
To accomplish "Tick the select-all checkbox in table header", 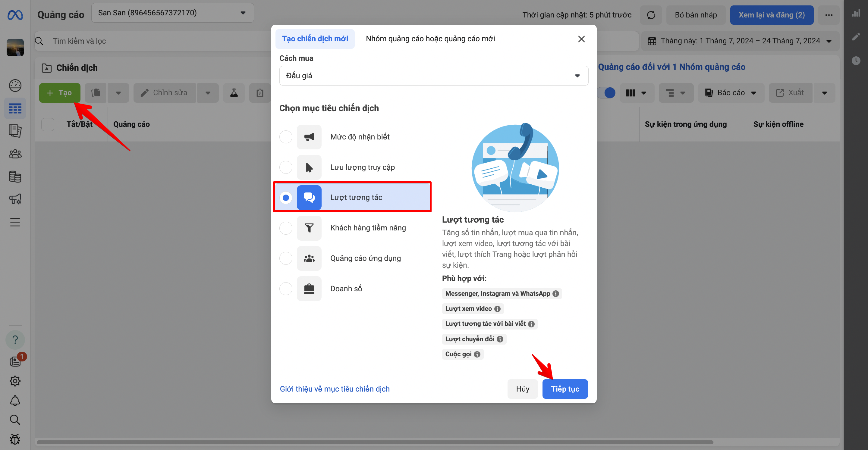I will coord(48,124).
